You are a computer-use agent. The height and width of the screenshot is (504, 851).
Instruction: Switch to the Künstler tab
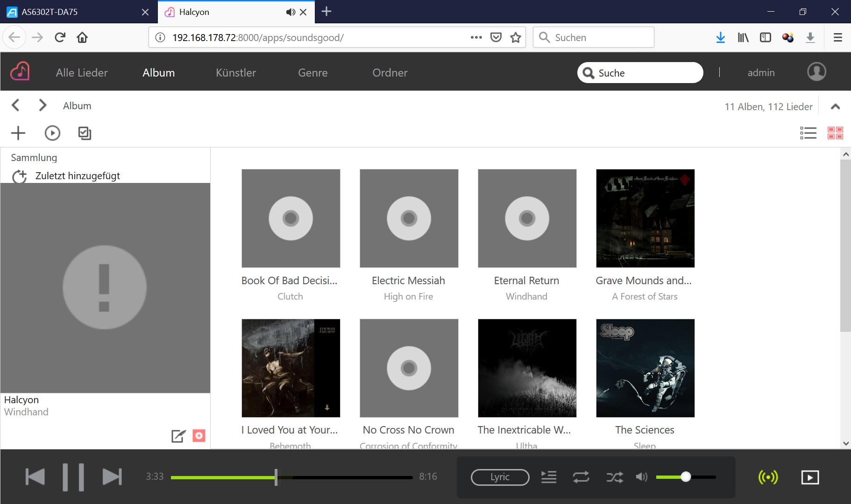pos(236,73)
